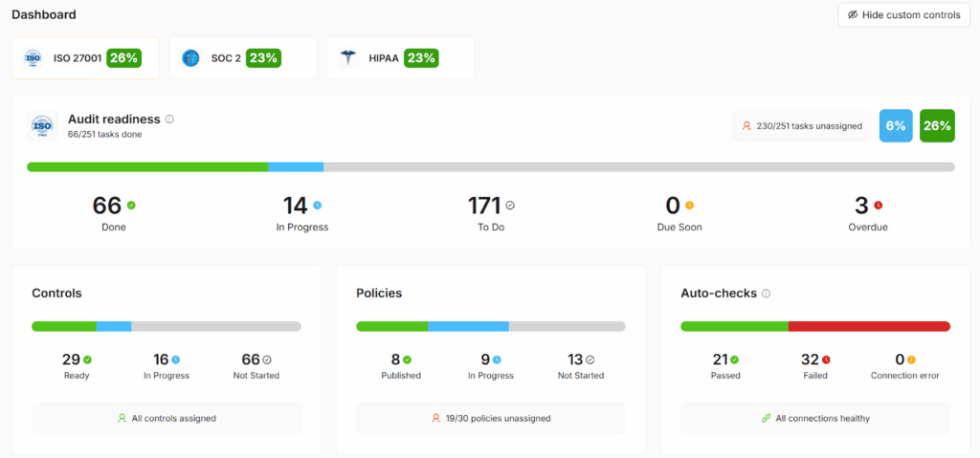Click the 0 Due Soon count

[673, 206]
